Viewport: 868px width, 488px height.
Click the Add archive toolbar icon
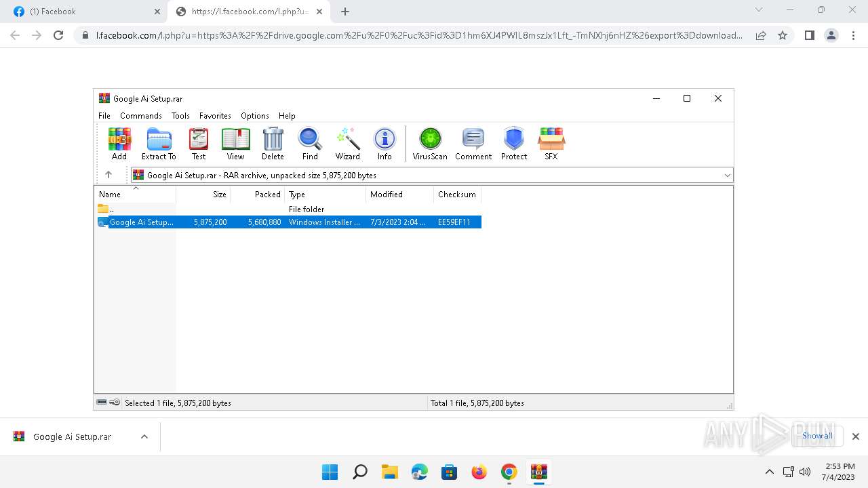119,144
